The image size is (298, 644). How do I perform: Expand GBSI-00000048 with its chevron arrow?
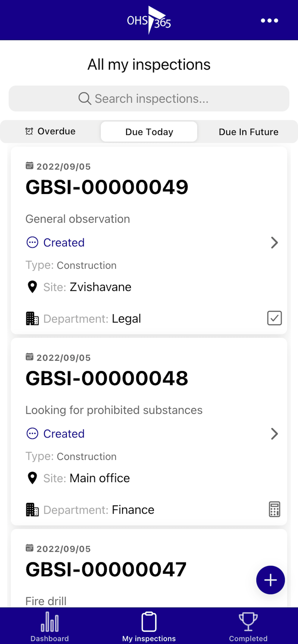(274, 434)
